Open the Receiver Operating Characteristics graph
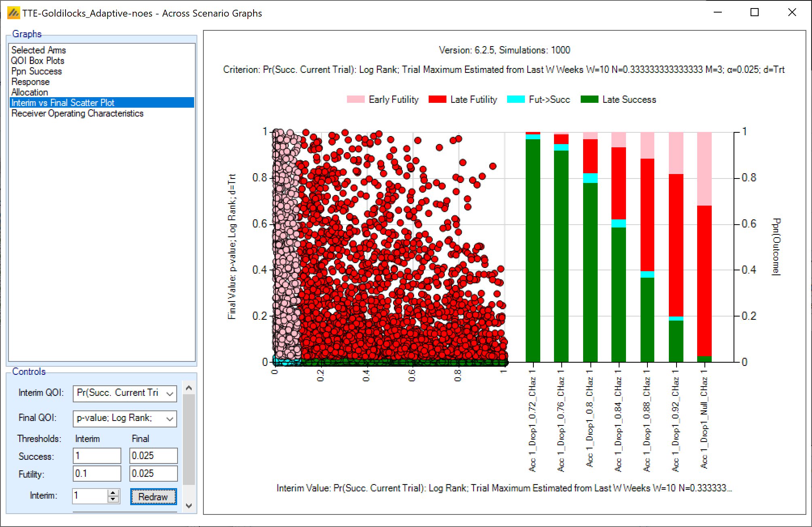812x527 pixels. coord(77,113)
